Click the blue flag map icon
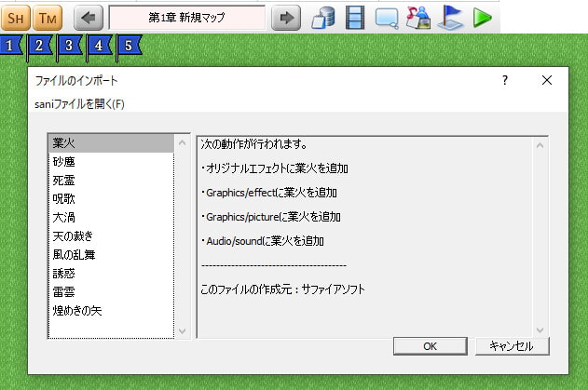Image resolution: width=588 pixels, height=390 pixels. click(450, 18)
